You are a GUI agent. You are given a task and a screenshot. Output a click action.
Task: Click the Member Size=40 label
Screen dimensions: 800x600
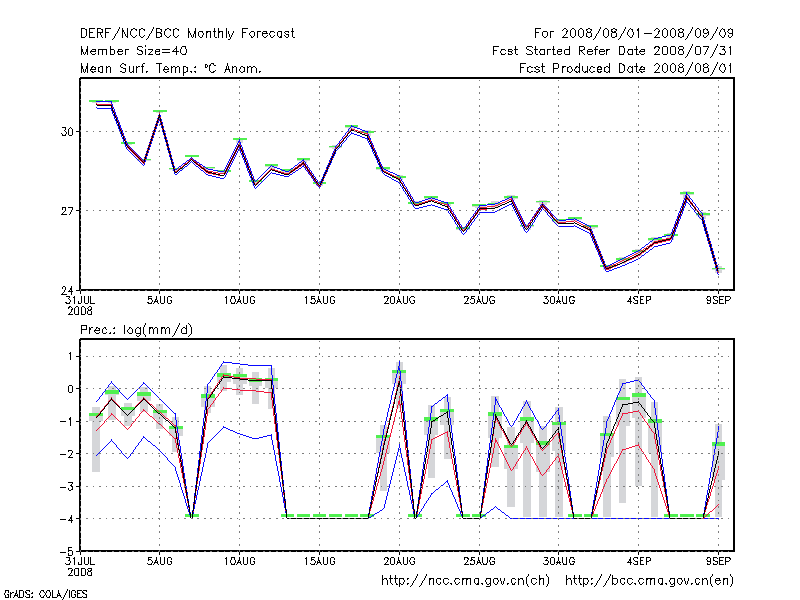tap(133, 51)
